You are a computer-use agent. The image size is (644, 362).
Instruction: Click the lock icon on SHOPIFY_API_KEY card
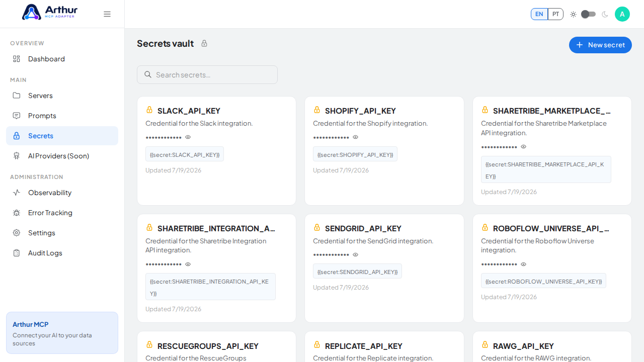317,110
